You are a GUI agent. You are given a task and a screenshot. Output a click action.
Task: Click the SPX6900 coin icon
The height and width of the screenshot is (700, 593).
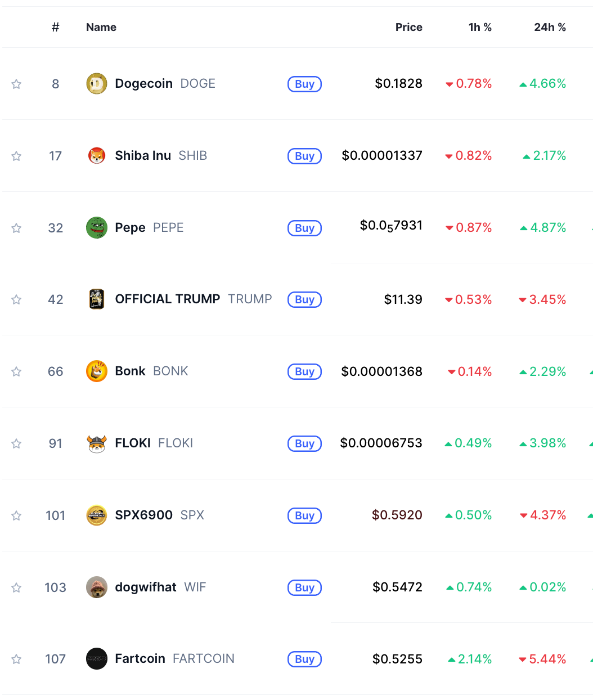click(96, 515)
